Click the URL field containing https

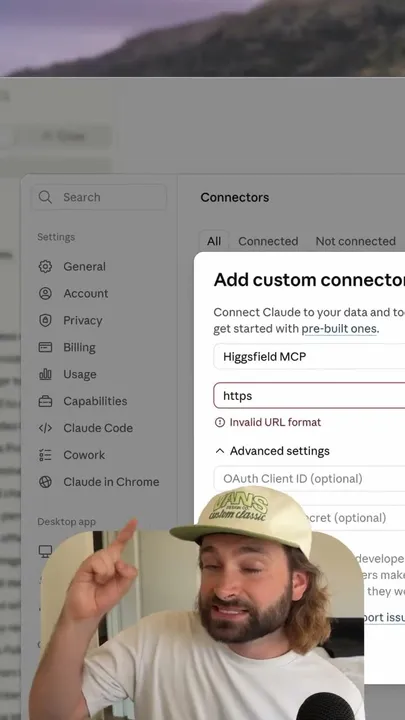[x=309, y=396]
